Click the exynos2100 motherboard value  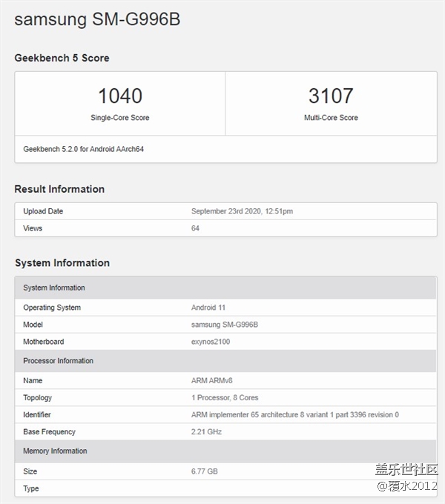coord(211,342)
